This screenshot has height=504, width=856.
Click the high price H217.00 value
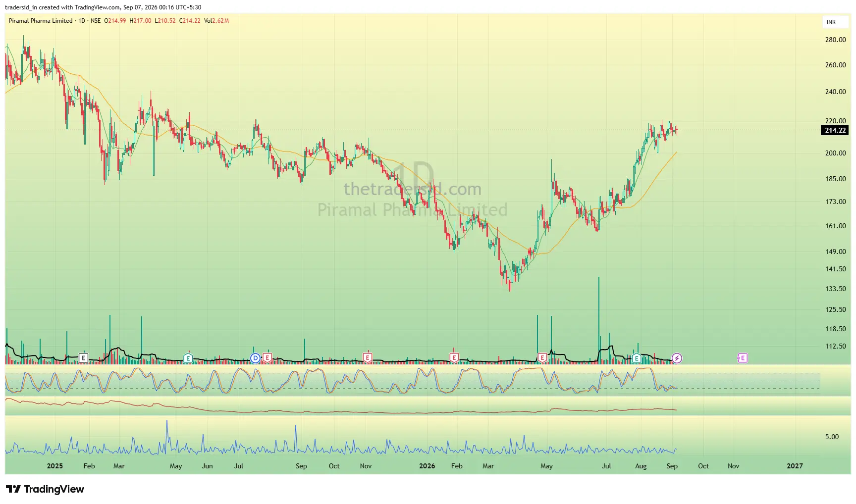click(140, 21)
